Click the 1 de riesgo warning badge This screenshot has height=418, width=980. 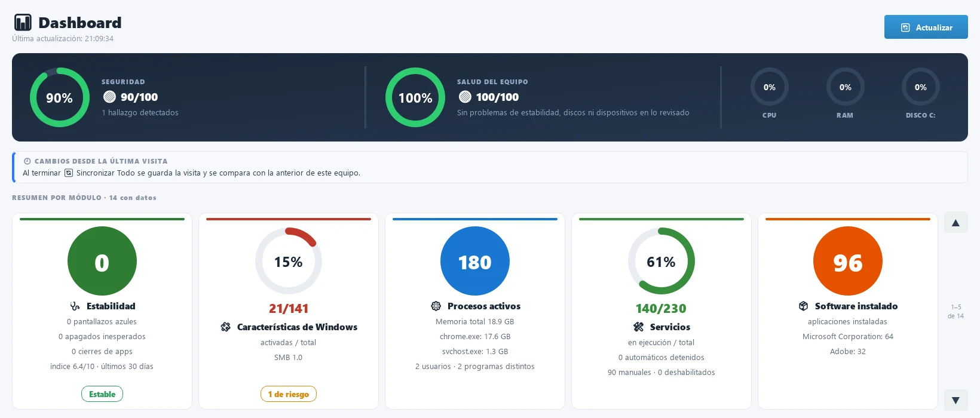289,394
